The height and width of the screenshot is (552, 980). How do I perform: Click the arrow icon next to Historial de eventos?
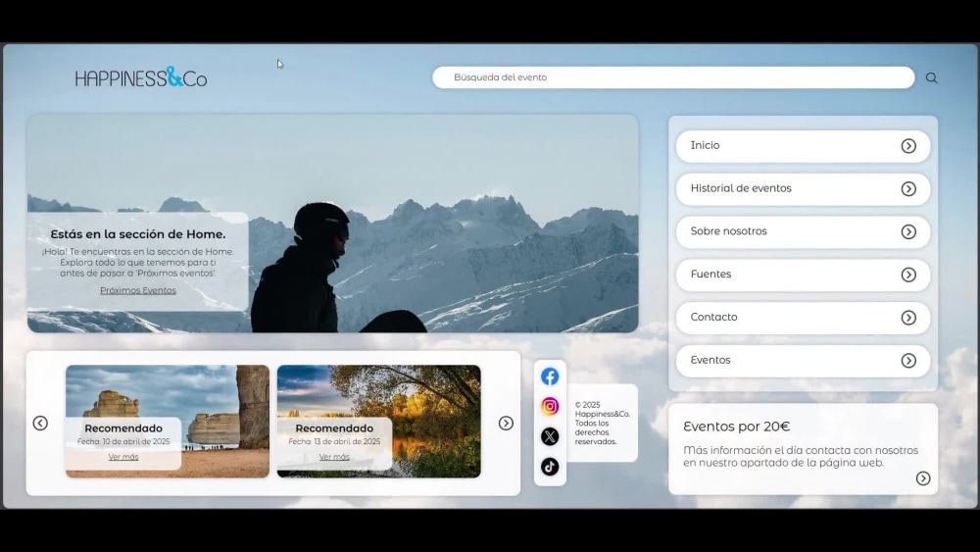click(908, 189)
